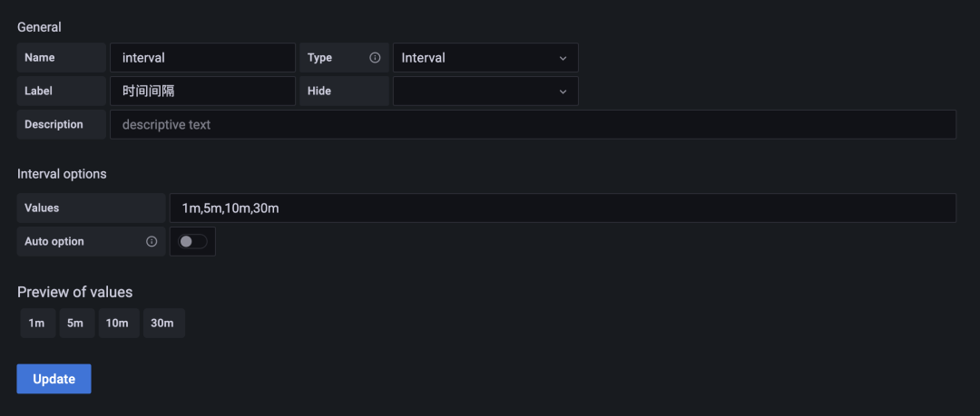Click the Hide dropdown chevron arrow
The width and height of the screenshot is (980, 416).
(563, 92)
